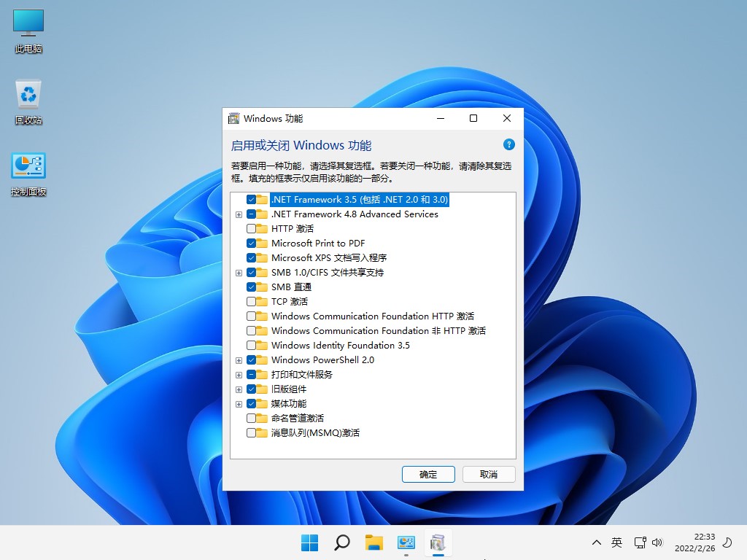Viewport: 747px width, 560px height.
Task: Open This PC desktop icon
Action: 28,30
